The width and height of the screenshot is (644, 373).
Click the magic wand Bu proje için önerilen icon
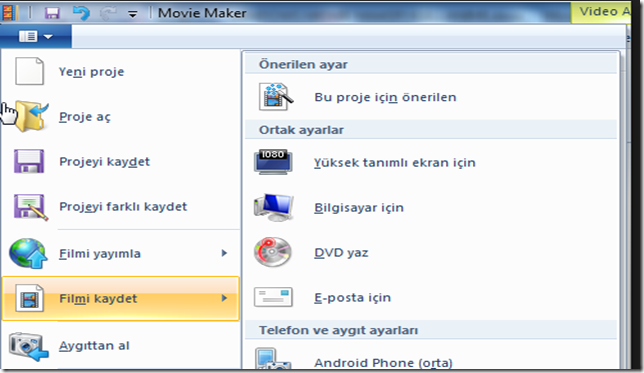pos(276,97)
